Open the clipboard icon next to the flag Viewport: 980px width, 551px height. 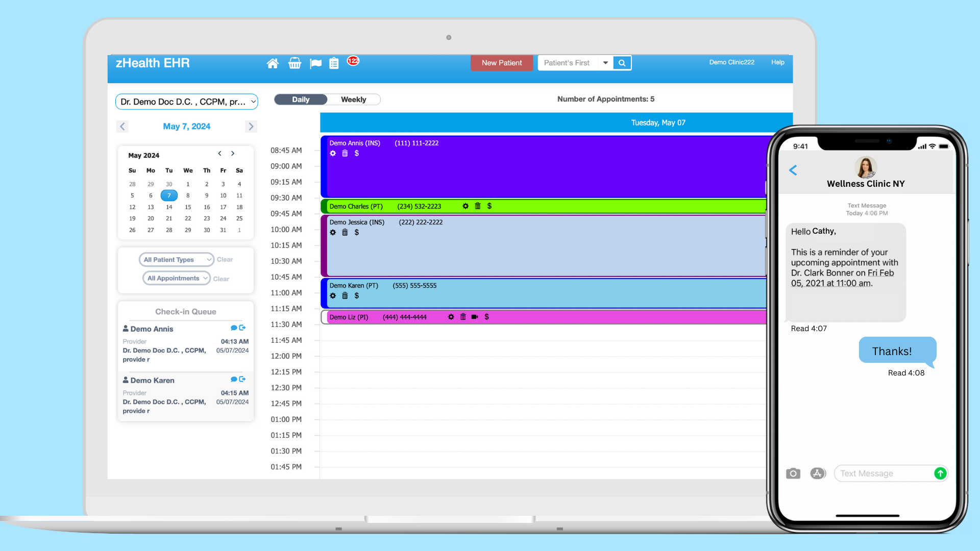coord(334,63)
